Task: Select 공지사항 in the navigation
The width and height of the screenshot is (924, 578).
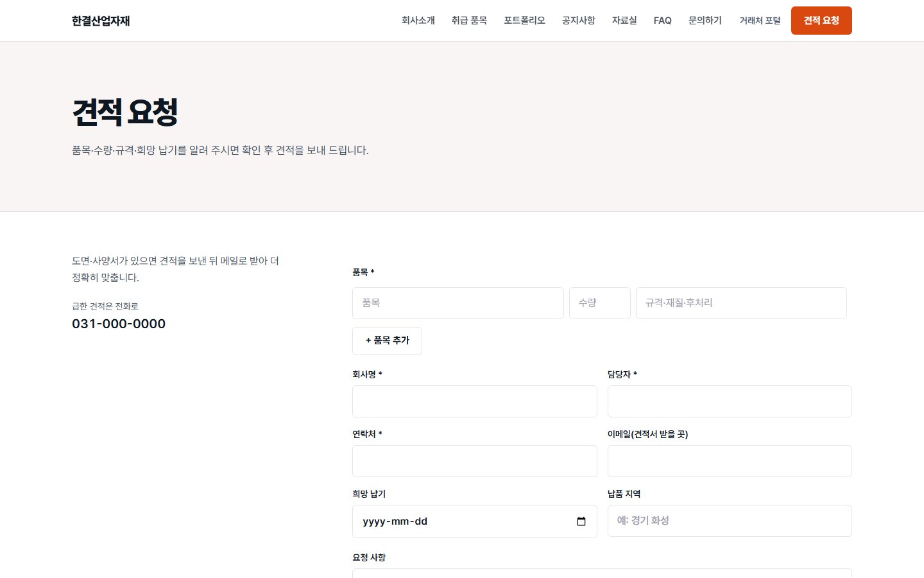Action: click(x=579, y=21)
